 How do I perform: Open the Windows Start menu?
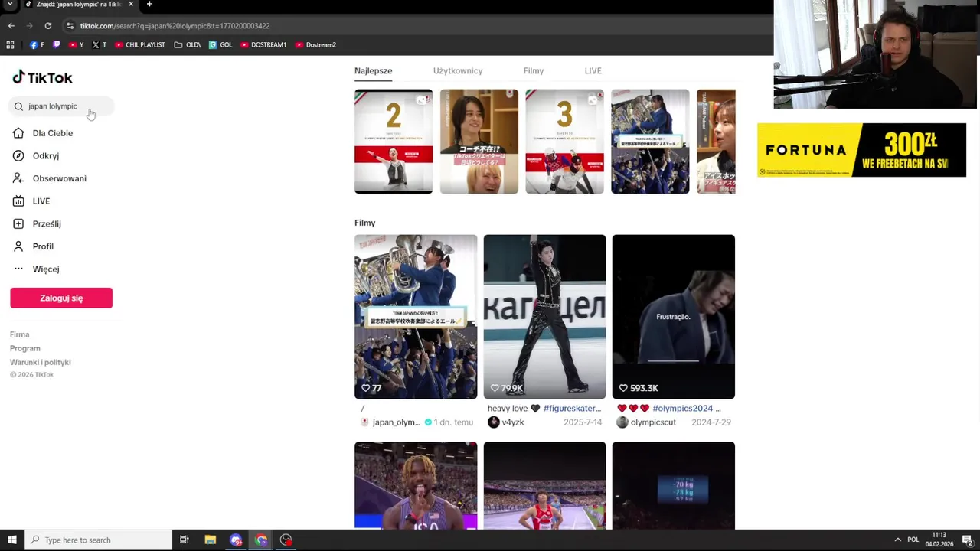12,540
